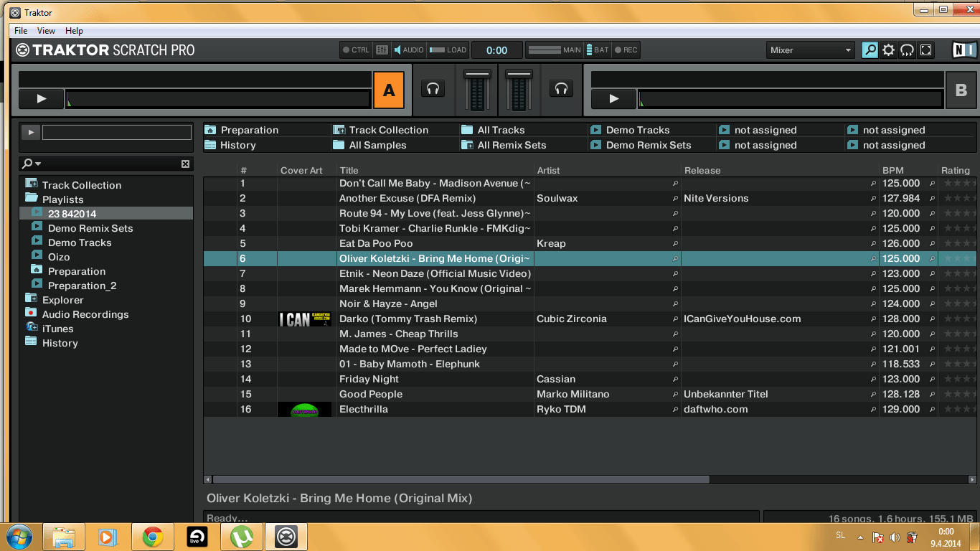
Task: Click the fullscreen icon in header
Action: pyautogui.click(x=926, y=50)
